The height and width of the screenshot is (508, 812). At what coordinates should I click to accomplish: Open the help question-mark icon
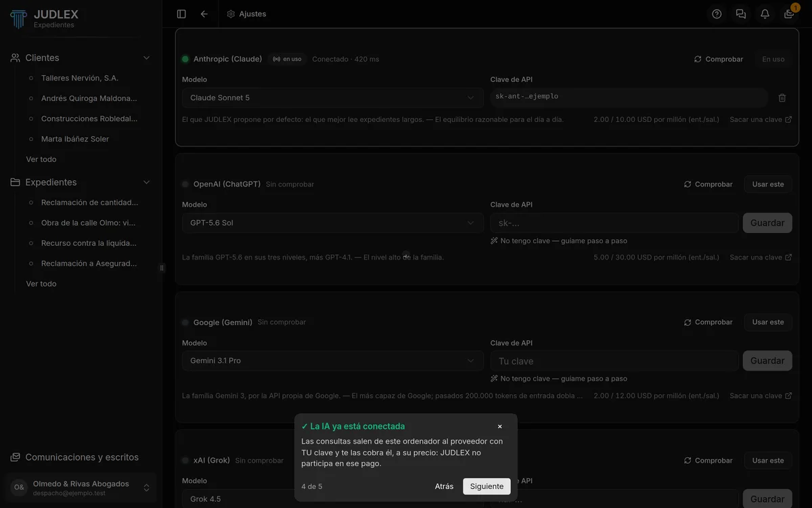click(717, 14)
